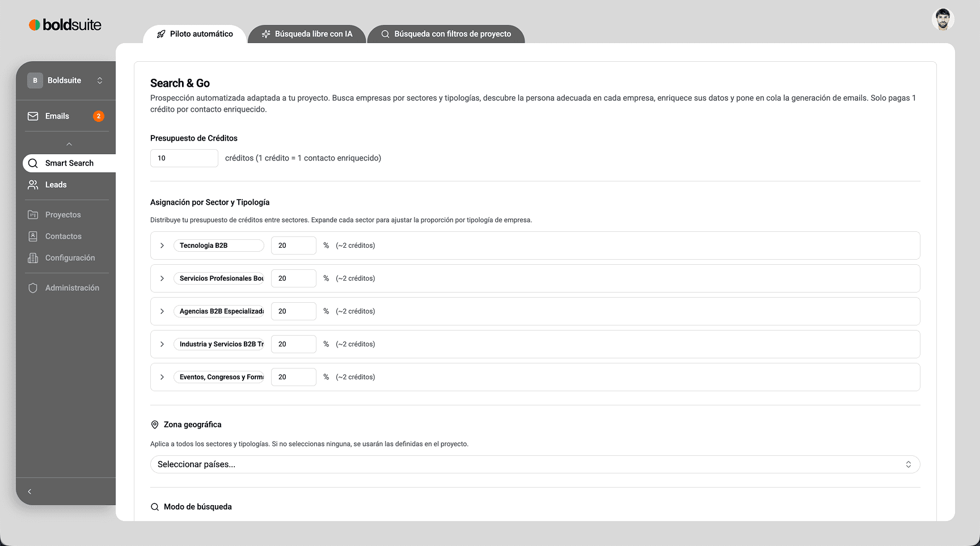Click the Zona geográfica location pin icon
This screenshot has height=546, width=980.
[154, 425]
